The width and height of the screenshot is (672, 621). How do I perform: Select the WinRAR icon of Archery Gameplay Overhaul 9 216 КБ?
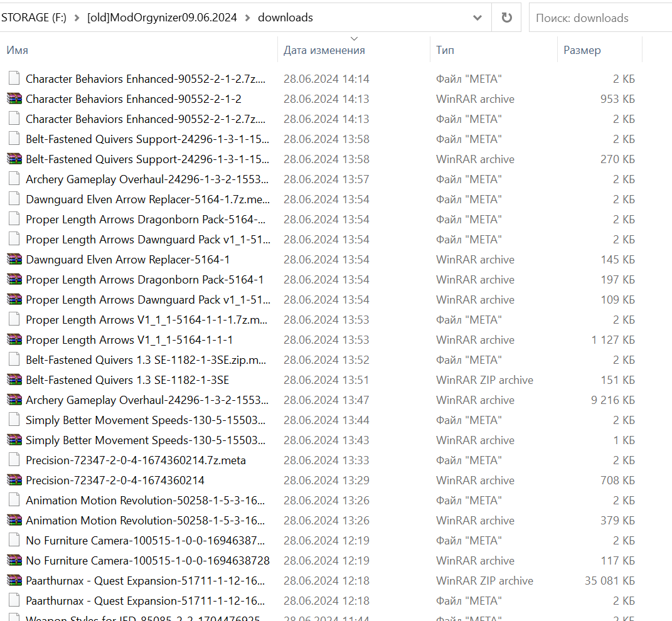tap(14, 400)
